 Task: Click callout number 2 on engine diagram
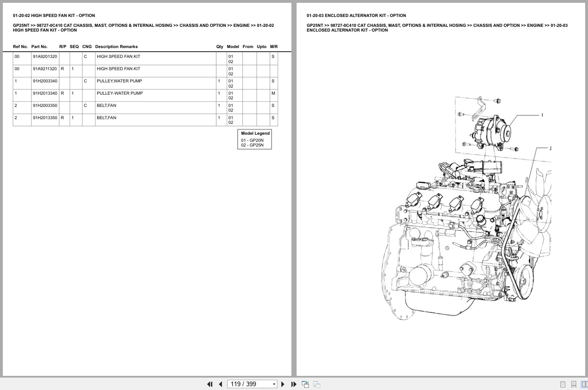click(x=550, y=148)
